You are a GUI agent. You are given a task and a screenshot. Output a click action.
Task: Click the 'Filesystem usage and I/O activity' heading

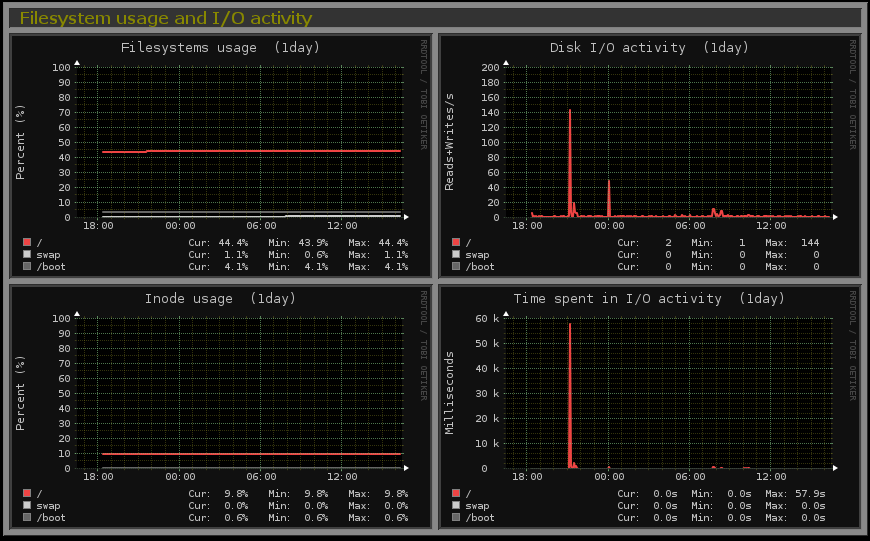(x=166, y=18)
